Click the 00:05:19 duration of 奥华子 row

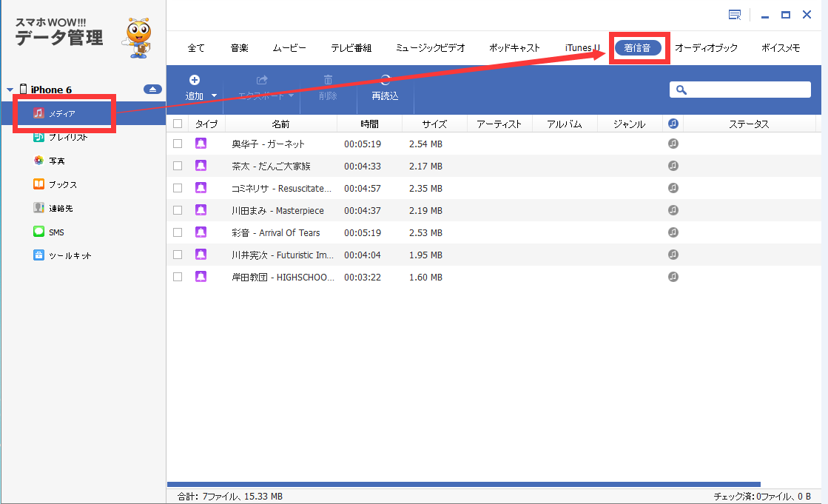(363, 144)
